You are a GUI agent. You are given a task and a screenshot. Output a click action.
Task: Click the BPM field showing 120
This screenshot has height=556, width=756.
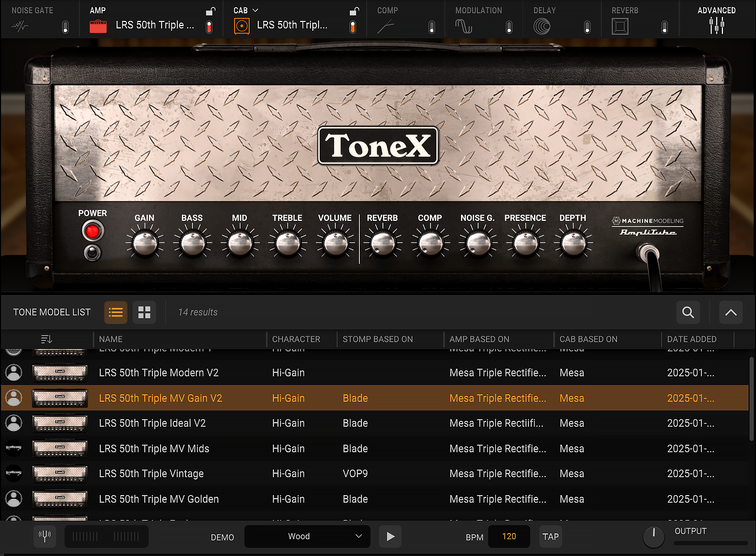pos(509,536)
